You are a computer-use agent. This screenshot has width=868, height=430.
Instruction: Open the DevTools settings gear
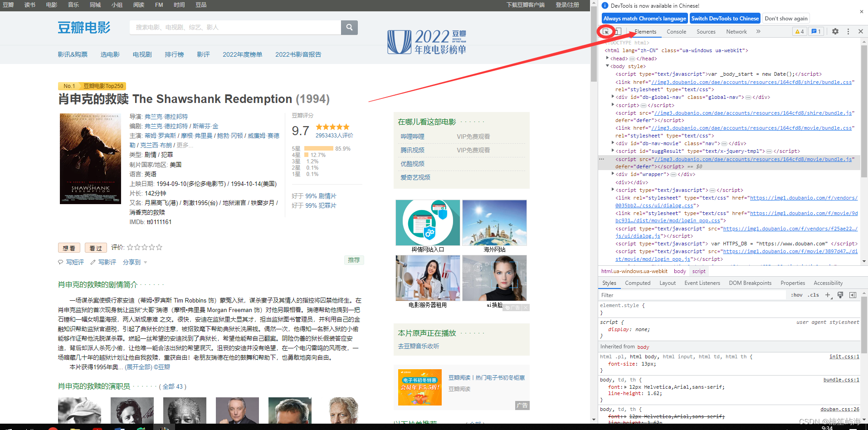[x=835, y=31]
